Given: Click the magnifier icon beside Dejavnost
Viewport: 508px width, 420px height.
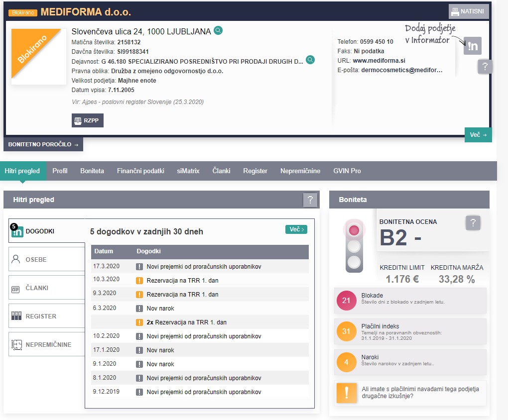Looking at the screenshot, I should coord(310,60).
